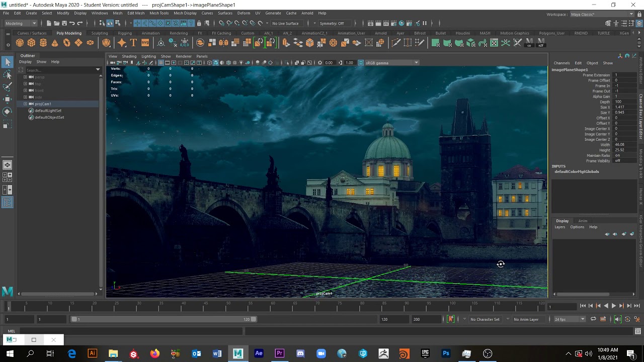Click the pause IPR render icon

coord(425,23)
